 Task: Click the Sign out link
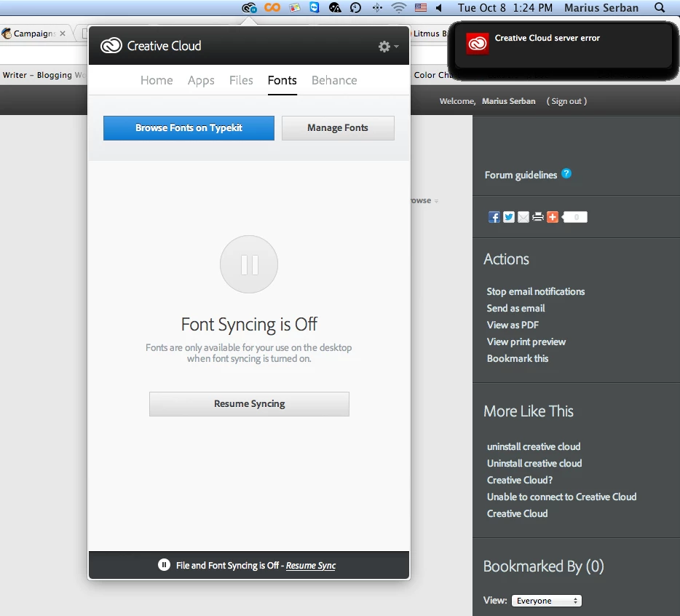click(566, 101)
